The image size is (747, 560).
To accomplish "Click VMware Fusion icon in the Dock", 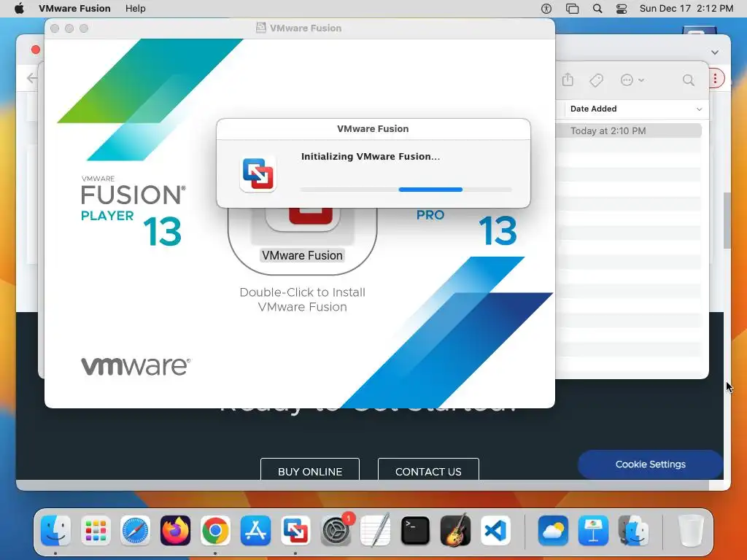I will [x=295, y=530].
